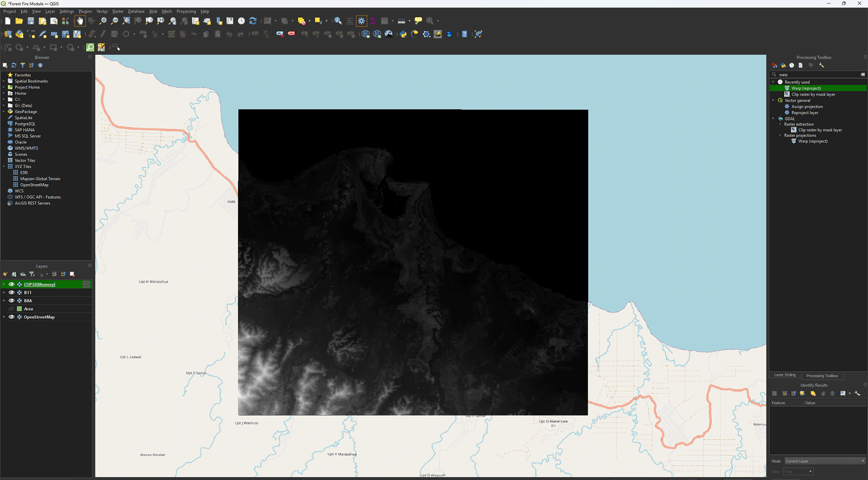This screenshot has width=868, height=480.
Task: Open Layer Styling panel paintbrush icon
Action: [5, 274]
